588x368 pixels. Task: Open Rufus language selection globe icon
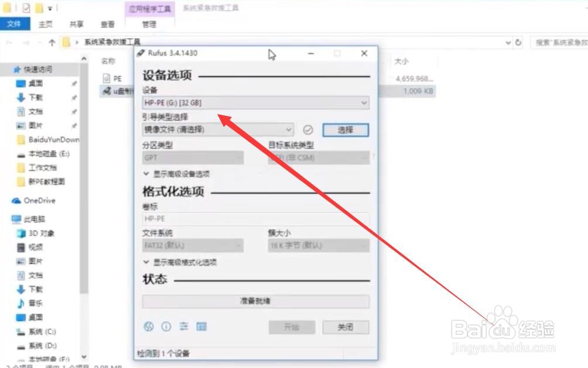click(149, 327)
